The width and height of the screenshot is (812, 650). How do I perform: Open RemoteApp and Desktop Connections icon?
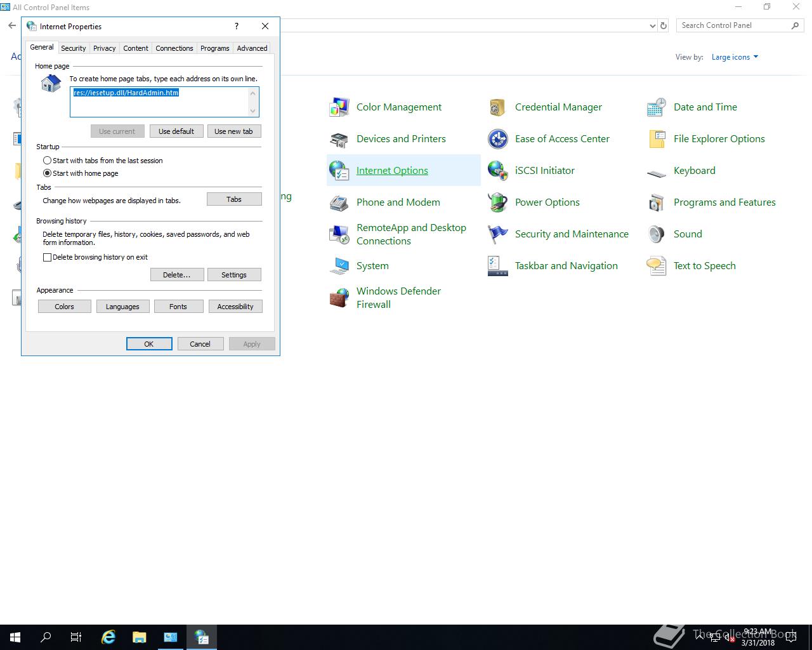tap(339, 234)
